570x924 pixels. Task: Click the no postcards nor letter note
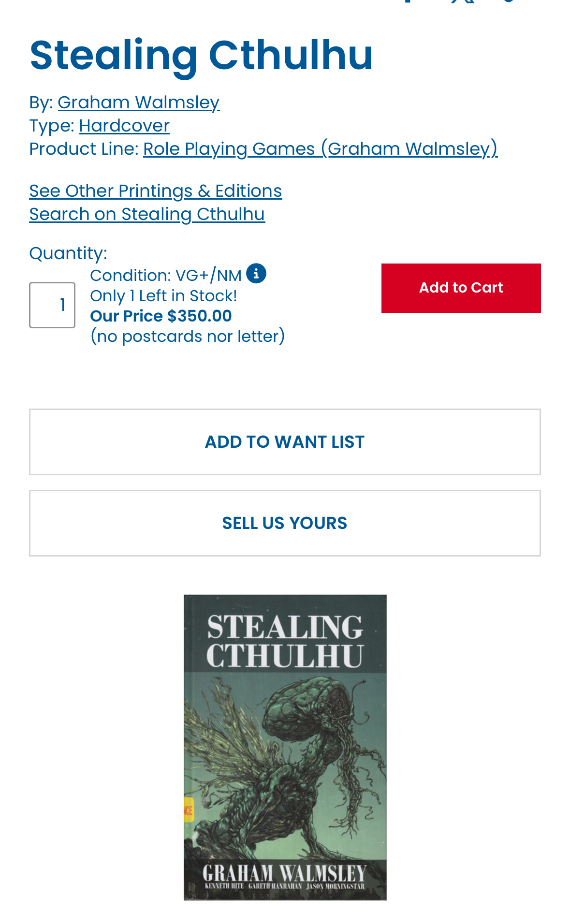point(188,337)
